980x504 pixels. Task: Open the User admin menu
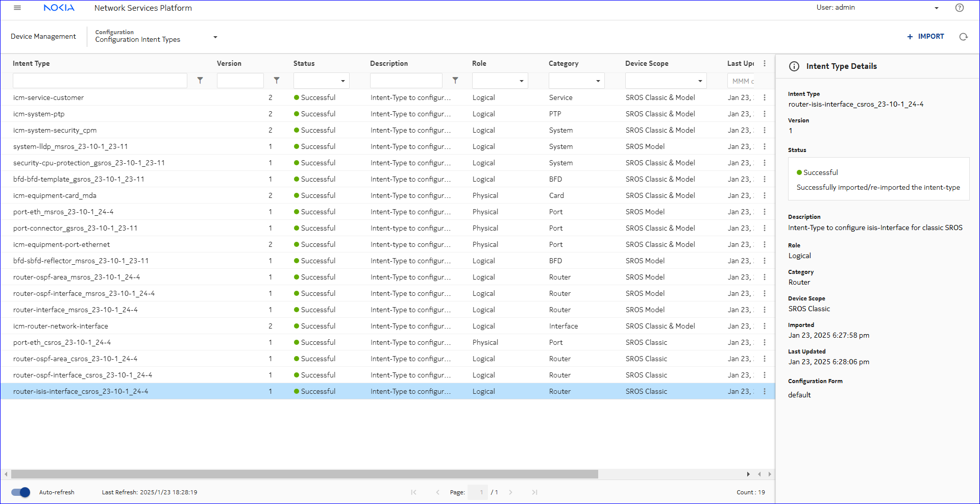coord(936,8)
